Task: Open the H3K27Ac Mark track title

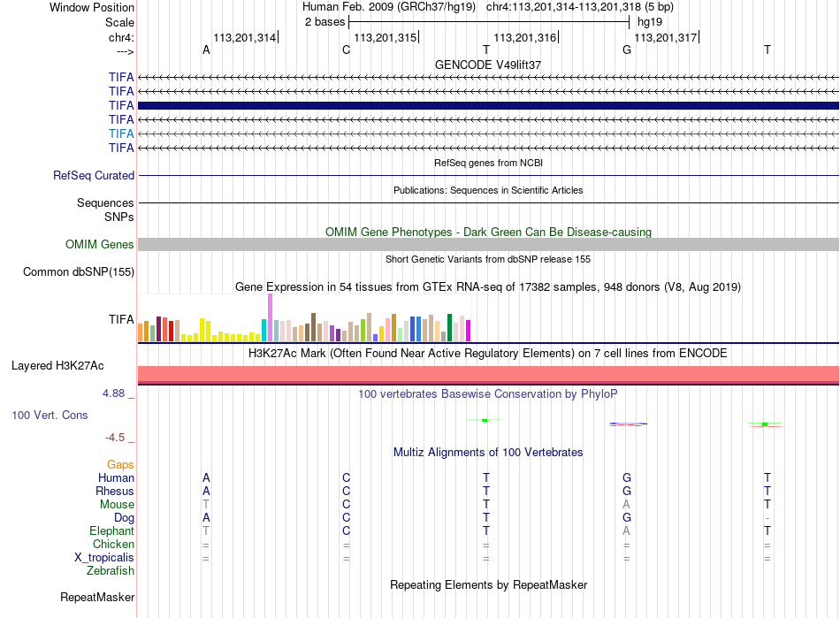Action: pyautogui.click(x=488, y=354)
